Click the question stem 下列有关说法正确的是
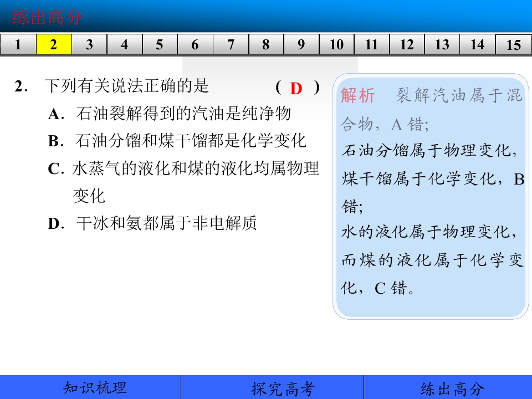532x399 pixels. (127, 86)
